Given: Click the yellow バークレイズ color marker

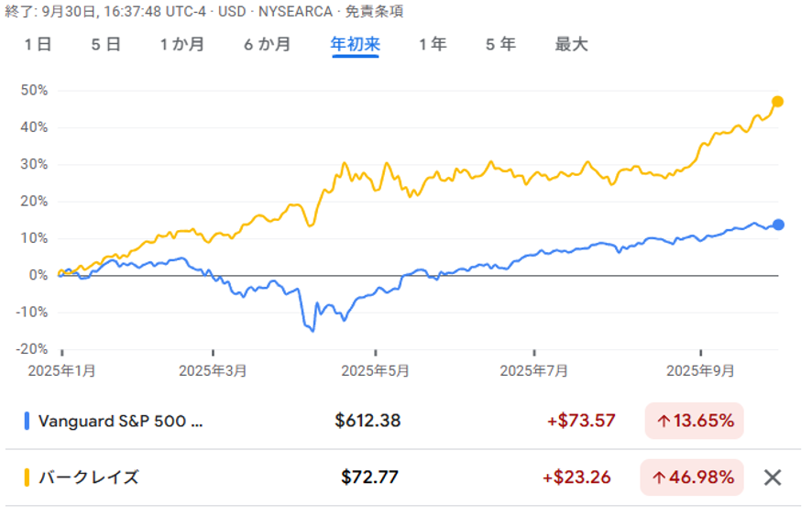Looking at the screenshot, I should (27, 477).
